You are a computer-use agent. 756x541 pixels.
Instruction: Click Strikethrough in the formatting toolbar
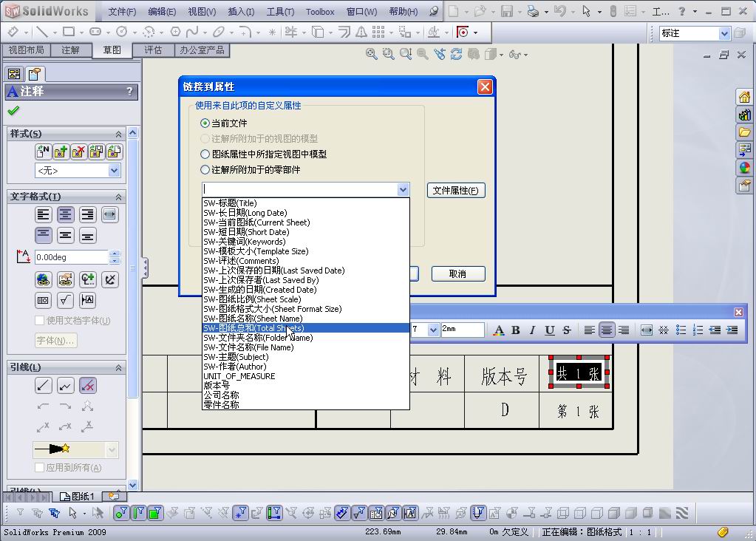click(567, 330)
